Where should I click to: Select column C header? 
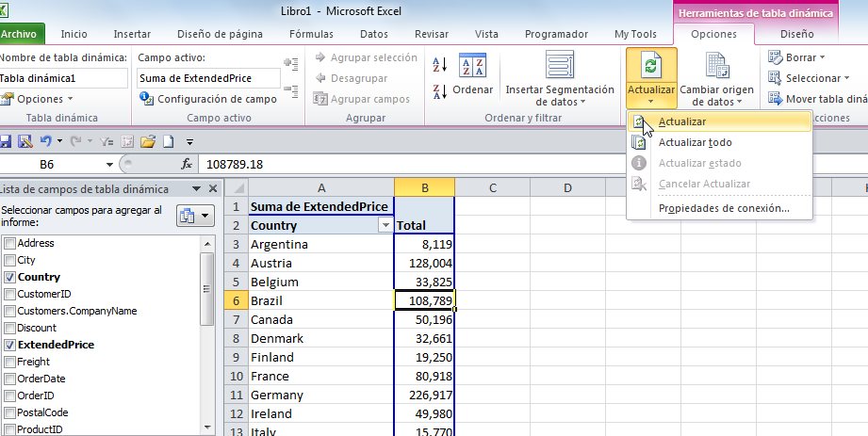[x=492, y=187]
